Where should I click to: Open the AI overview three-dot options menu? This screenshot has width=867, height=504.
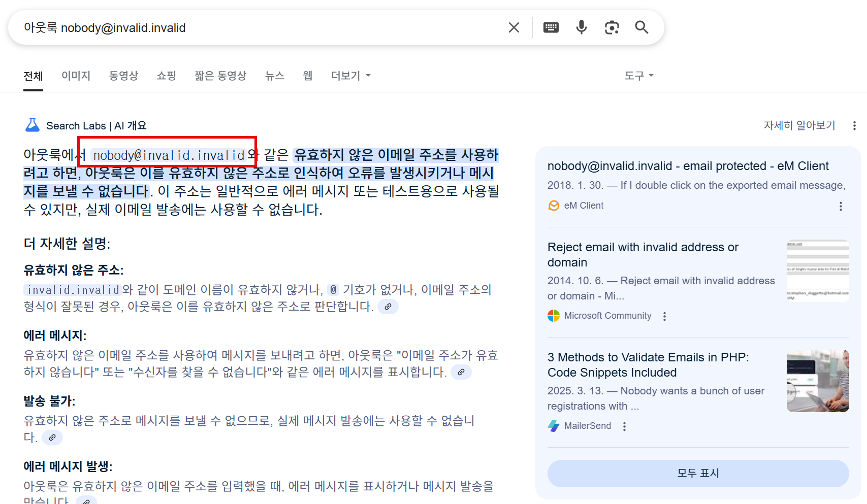coord(854,125)
